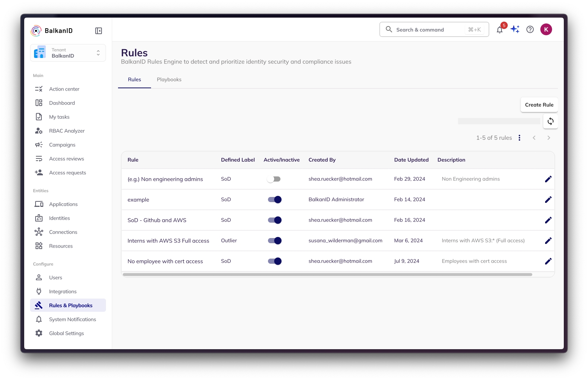Viewport: 588px width, 380px height.
Task: Go to next page of rules
Action: 549,138
